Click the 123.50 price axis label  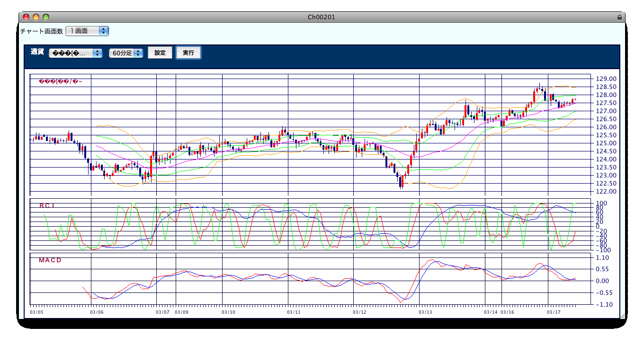point(606,168)
